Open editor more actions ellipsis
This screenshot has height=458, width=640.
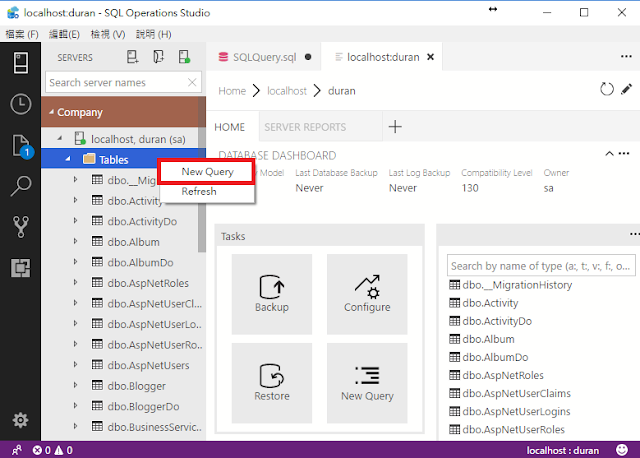click(626, 56)
